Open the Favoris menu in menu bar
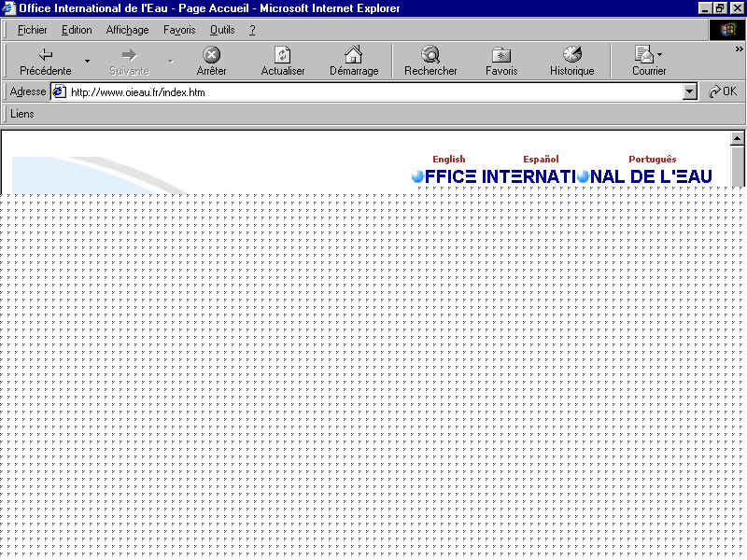 (179, 30)
